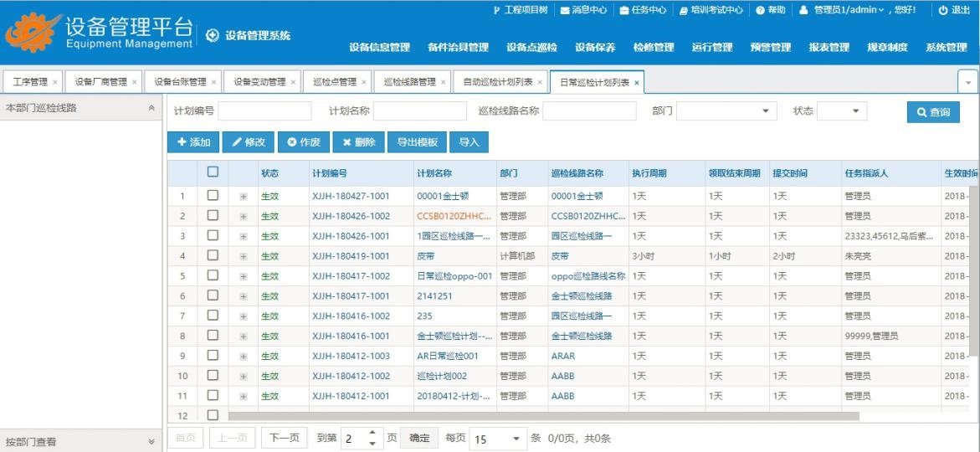This screenshot has width=980, height=452.
Task: Expand row 1 details plus icon
Action: click(x=244, y=196)
